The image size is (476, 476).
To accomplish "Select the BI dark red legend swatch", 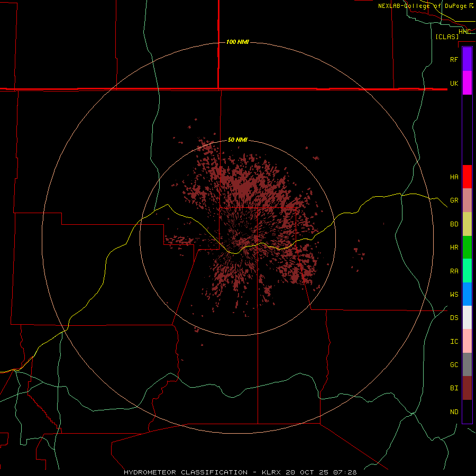I will (x=467, y=388).
